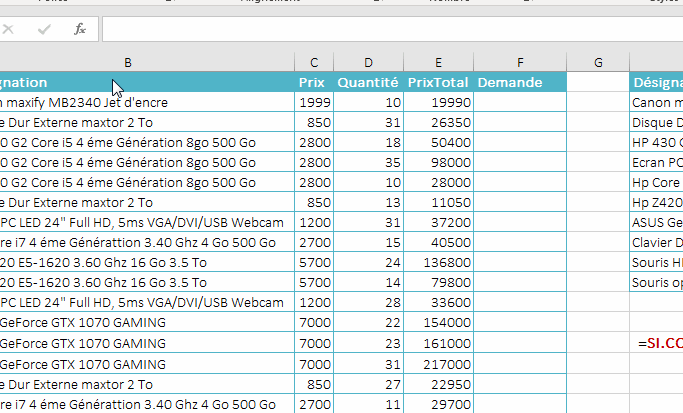683x413 pixels.
Task: Click the Cancel X formula bar icon
Action: (8, 29)
